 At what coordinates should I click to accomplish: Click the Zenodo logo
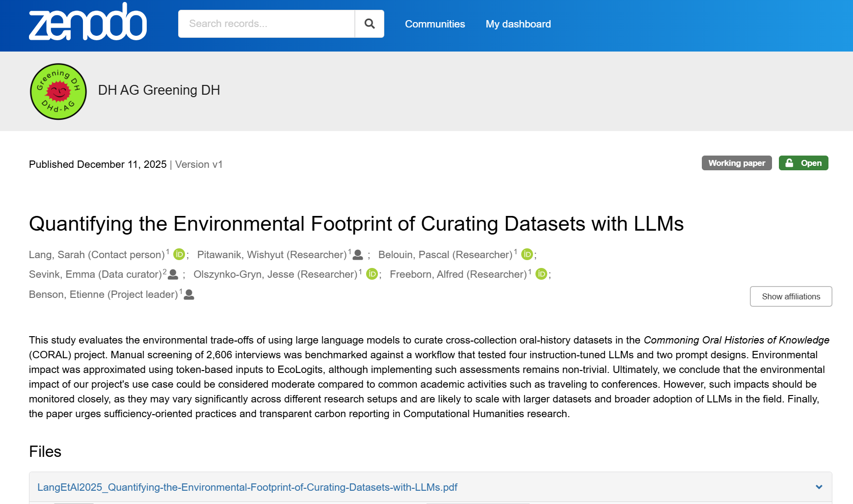(x=87, y=22)
